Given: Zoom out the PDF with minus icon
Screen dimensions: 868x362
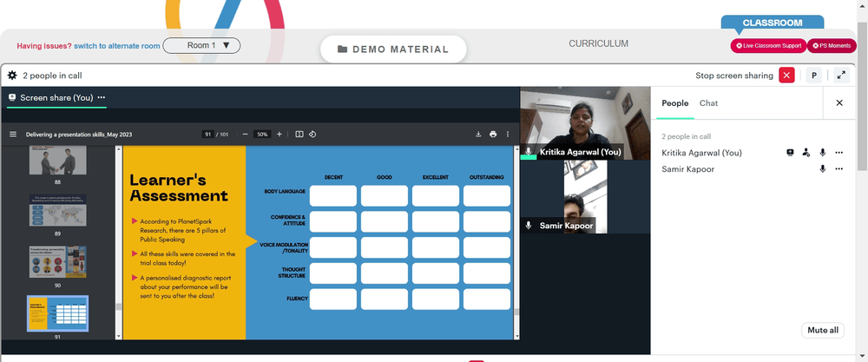Looking at the screenshot, I should [x=246, y=134].
